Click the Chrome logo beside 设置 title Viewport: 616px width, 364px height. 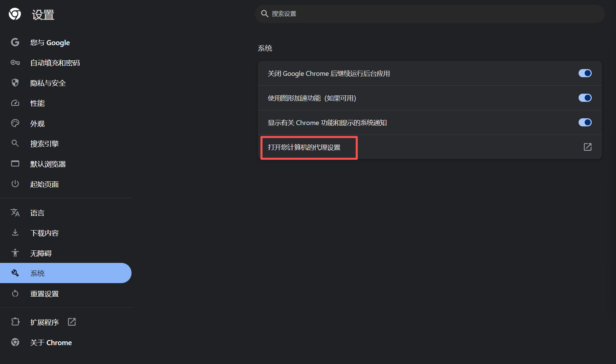[15, 14]
